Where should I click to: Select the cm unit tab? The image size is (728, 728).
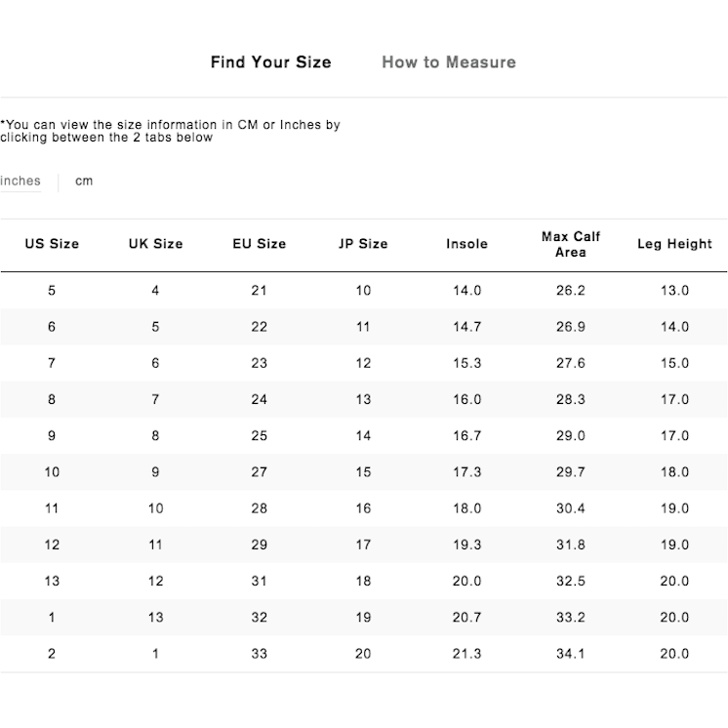tap(84, 181)
